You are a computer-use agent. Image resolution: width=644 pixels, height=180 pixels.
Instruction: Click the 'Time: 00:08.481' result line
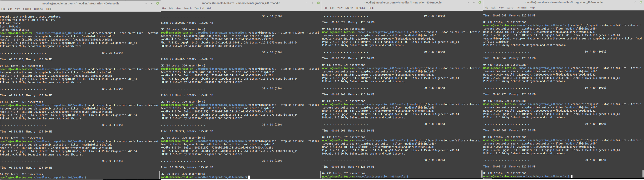187,95
